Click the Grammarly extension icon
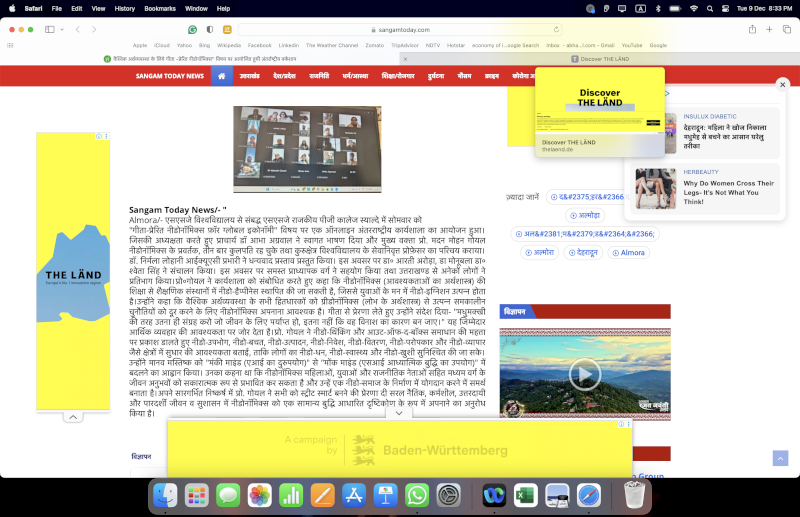The image size is (800, 517). pyautogui.click(x=192, y=30)
